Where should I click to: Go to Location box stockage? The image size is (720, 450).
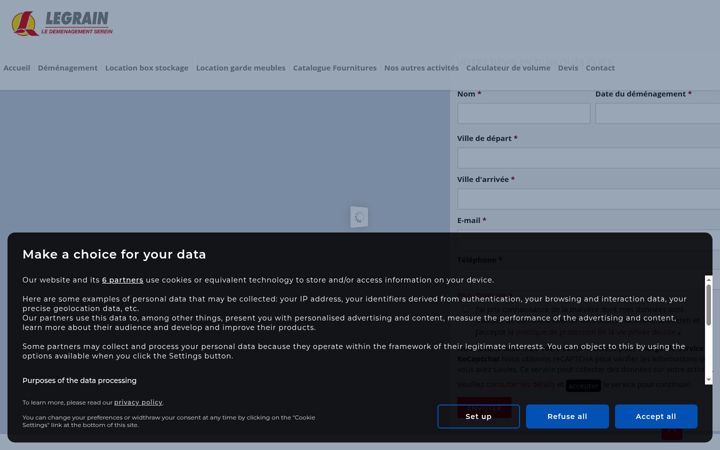pyautogui.click(x=146, y=68)
